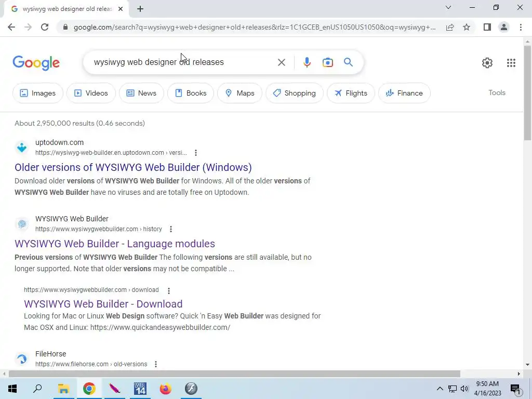Image resolution: width=532 pixels, height=399 pixels.
Task: Open the notifications center
Action: pos(515,389)
